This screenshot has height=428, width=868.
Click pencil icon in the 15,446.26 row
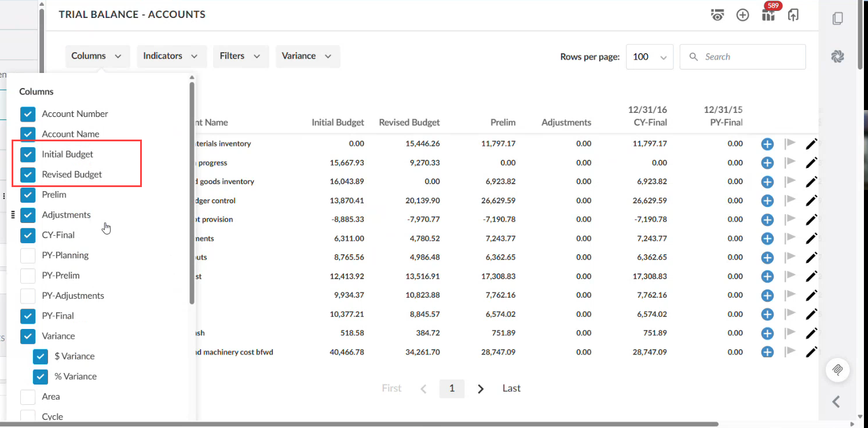(x=811, y=144)
